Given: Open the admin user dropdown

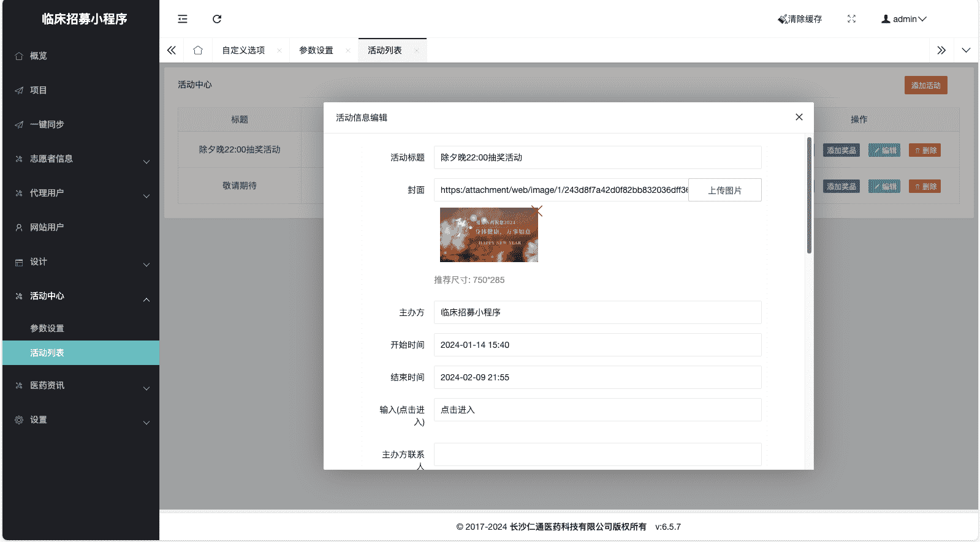Looking at the screenshot, I should click(904, 19).
